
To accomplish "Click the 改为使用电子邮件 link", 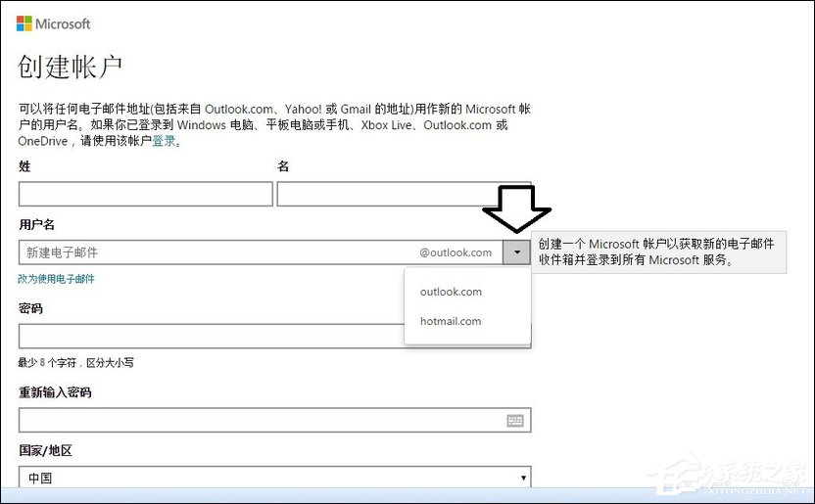I will (56, 279).
